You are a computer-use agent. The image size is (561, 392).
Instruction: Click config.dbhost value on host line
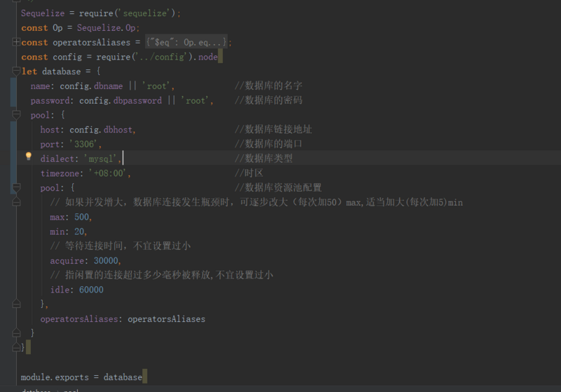(101, 130)
